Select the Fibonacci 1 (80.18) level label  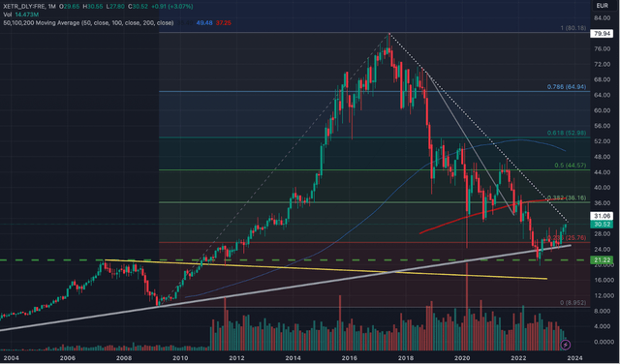(573, 28)
